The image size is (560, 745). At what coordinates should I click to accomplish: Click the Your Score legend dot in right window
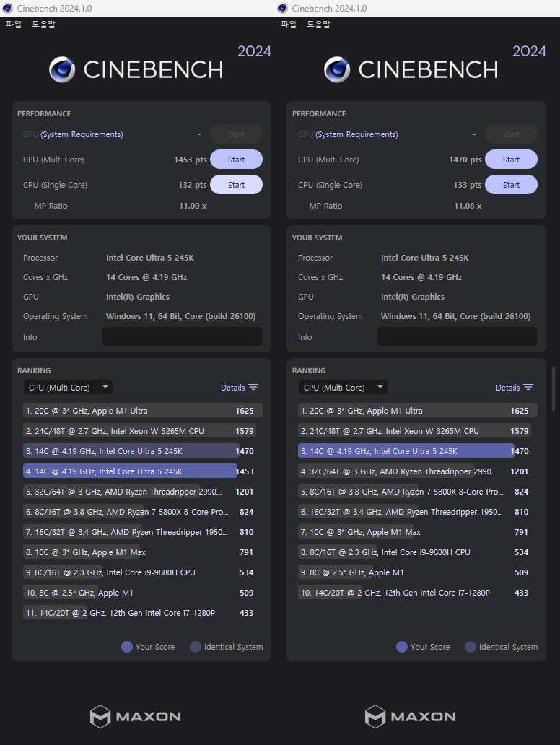point(402,647)
